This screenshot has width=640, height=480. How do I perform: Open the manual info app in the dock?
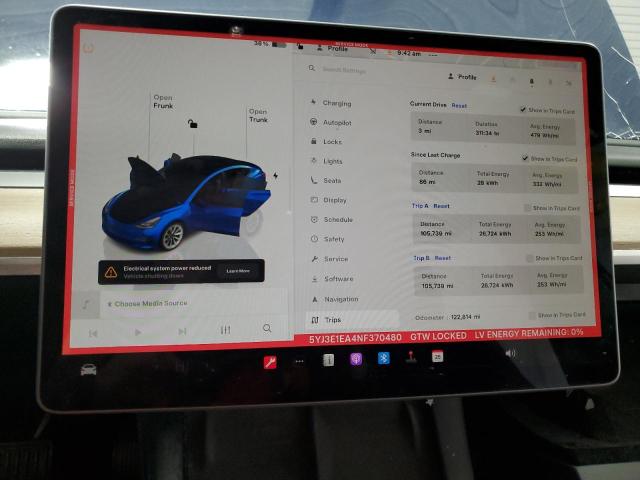pyautogui.click(x=329, y=360)
